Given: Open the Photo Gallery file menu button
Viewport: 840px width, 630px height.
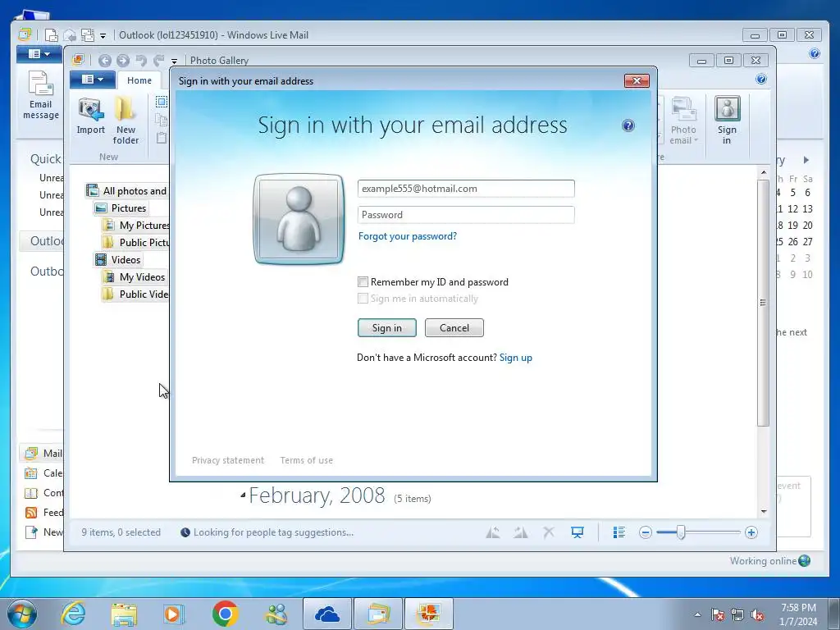Looking at the screenshot, I should click(92, 80).
